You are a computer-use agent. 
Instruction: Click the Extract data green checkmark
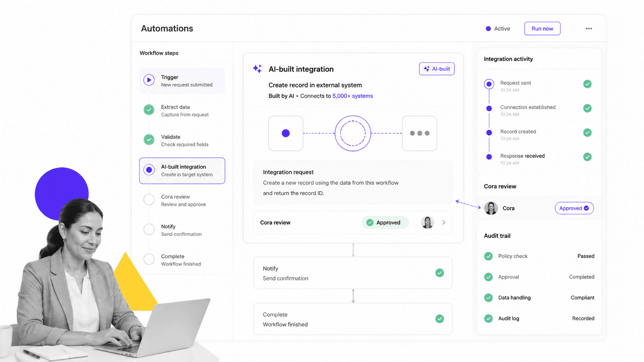(149, 110)
